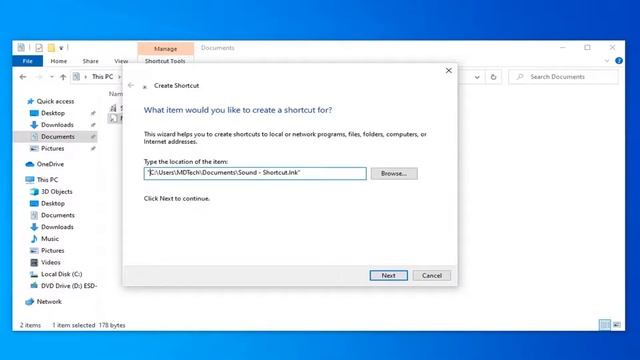Screen dimensions: 640x360
Task: Go back with Explorer back arrow
Action: click(x=23, y=77)
